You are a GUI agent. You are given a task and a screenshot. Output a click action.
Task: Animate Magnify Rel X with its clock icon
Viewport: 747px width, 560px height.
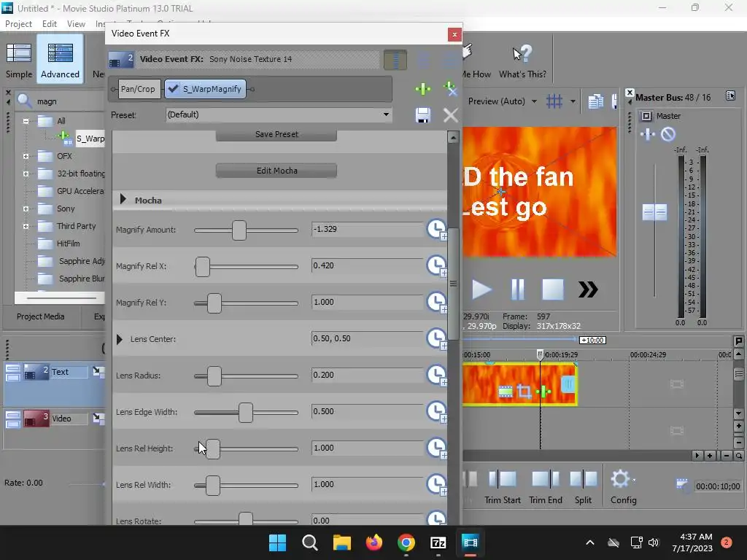(436, 265)
